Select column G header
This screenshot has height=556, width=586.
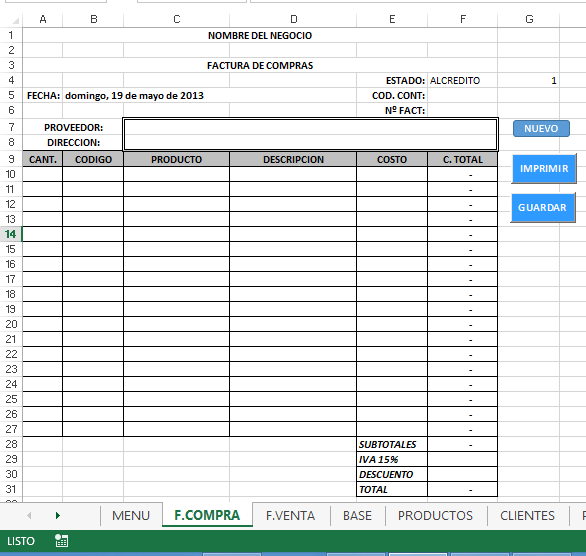pos(529,19)
